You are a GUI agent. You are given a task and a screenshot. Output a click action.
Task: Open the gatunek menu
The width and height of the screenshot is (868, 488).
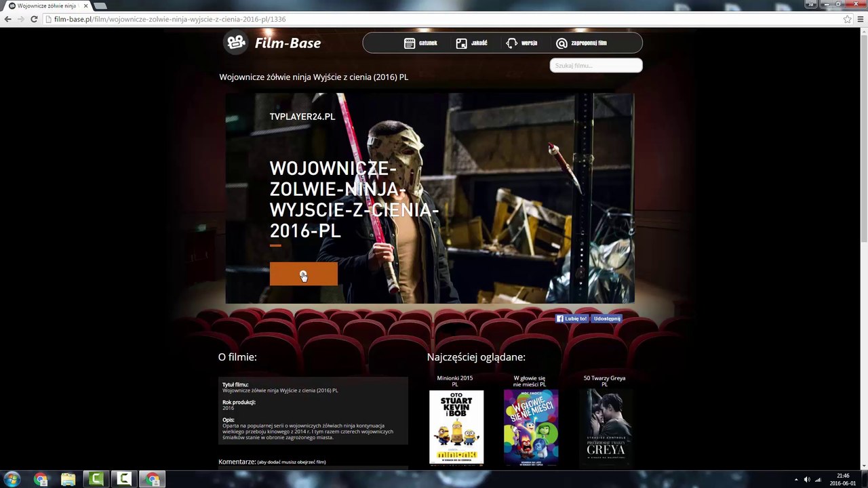(x=420, y=43)
